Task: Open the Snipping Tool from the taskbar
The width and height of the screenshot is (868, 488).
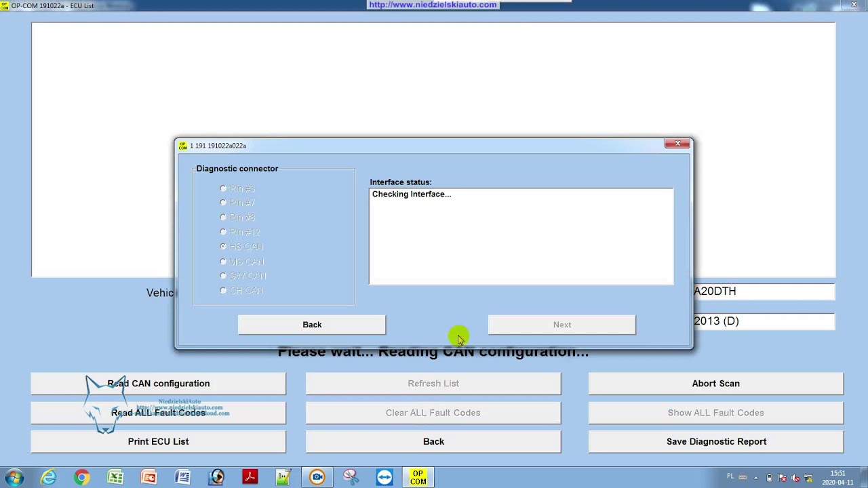Action: coord(351,477)
